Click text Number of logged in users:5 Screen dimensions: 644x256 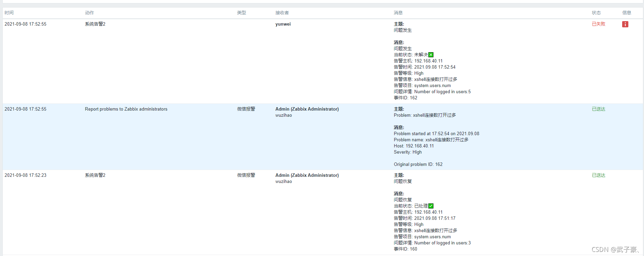pyautogui.click(x=442, y=92)
